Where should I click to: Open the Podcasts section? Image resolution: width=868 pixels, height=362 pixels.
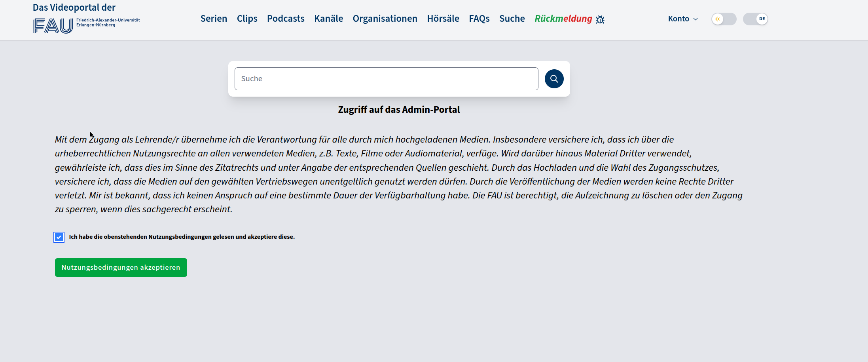(286, 19)
